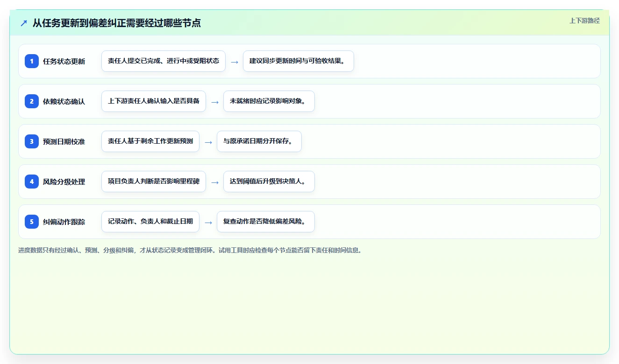The width and height of the screenshot is (619, 364).
Task: Click the box 与原承诺日期分开保存
Action: click(x=259, y=141)
